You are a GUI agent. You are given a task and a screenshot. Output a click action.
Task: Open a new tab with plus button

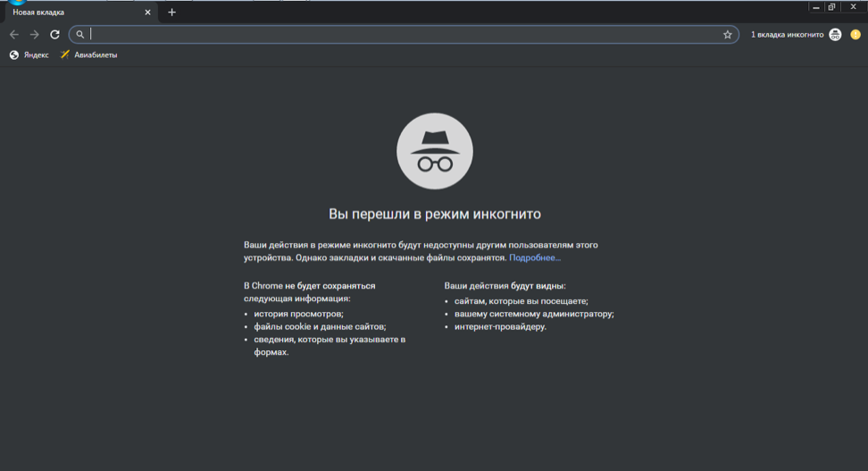pos(171,13)
